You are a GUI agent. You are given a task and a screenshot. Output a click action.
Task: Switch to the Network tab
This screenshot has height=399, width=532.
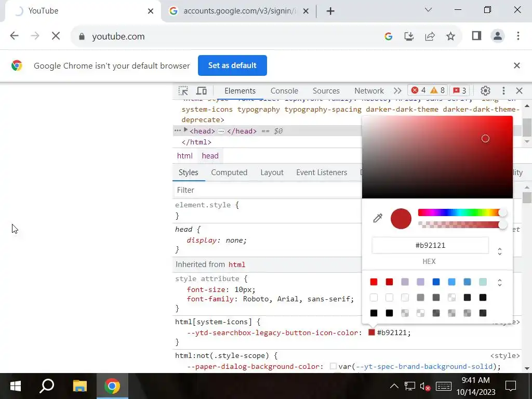(369, 90)
